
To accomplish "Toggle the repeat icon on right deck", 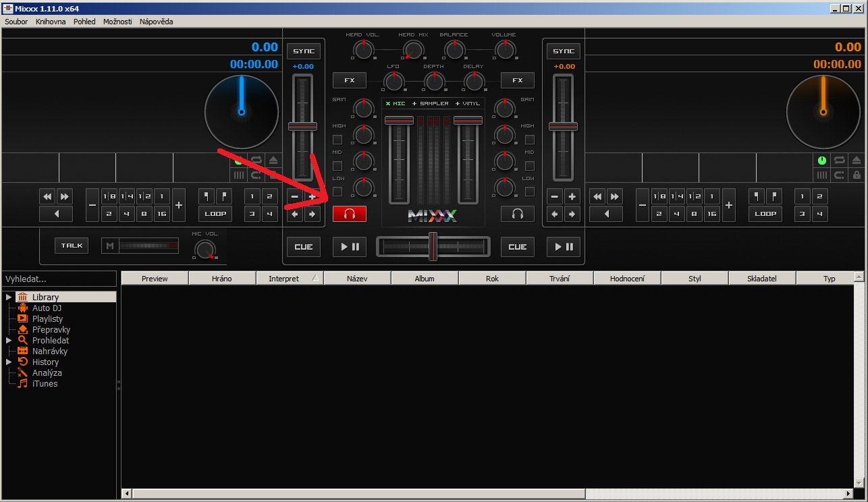I will 840,161.
